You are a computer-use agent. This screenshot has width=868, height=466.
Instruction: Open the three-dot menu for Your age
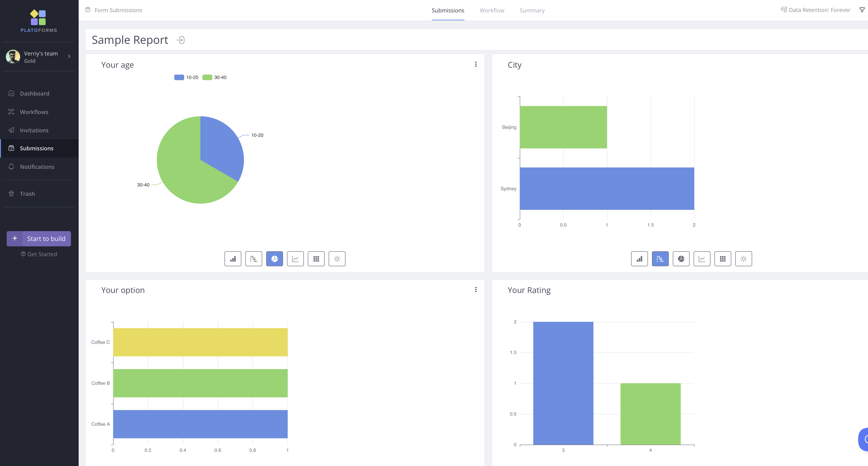475,64
